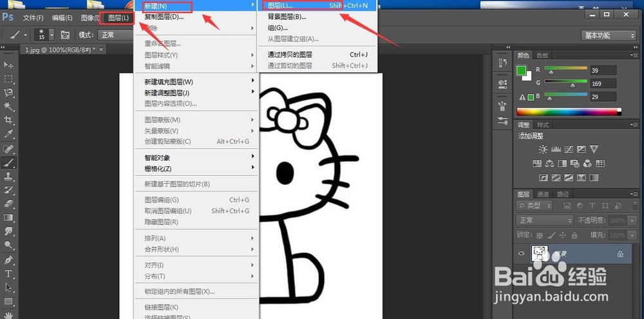Click the R value input field
Image resolution: width=644 pixels, height=319 pixels.
[603, 70]
